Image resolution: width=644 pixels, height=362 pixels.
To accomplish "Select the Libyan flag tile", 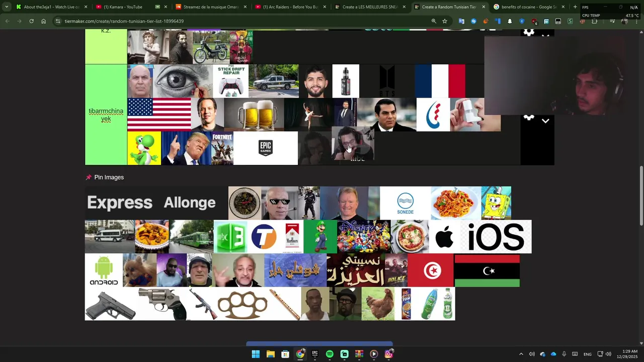I will pyautogui.click(x=487, y=270).
